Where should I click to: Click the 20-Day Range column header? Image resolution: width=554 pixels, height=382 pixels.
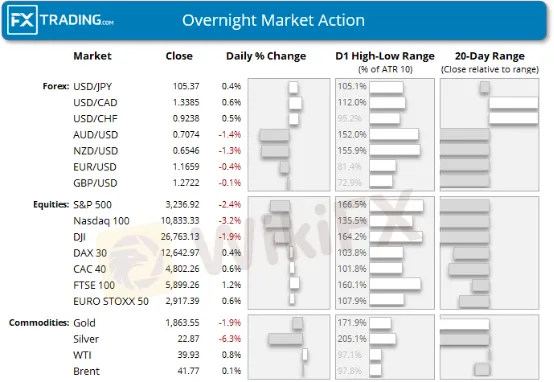490,56
